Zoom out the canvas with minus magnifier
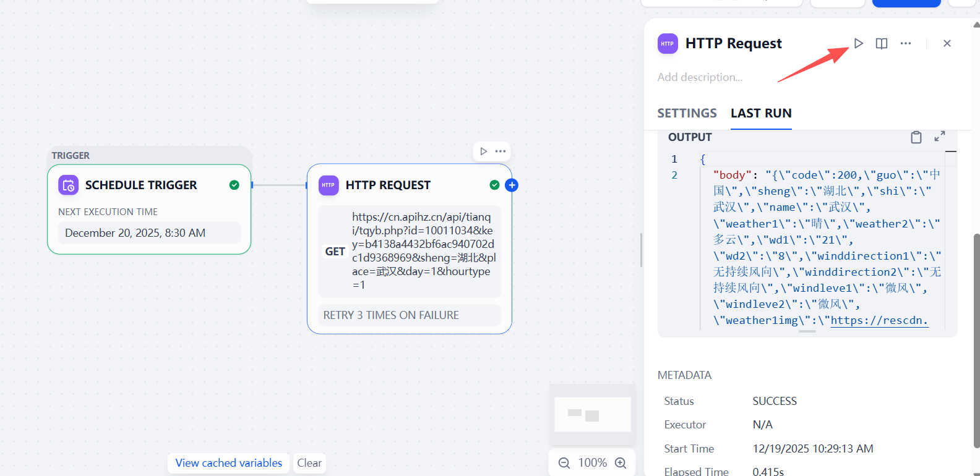 coord(564,463)
